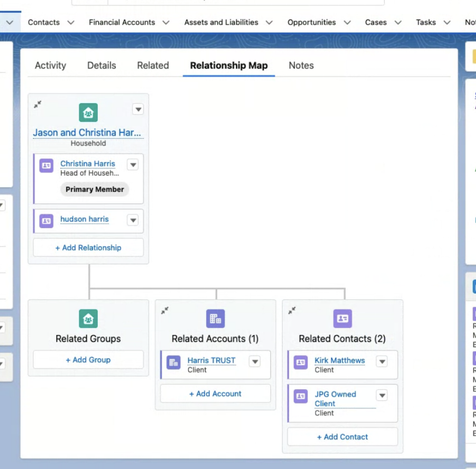Click the Related Accounts building icon
The height and width of the screenshot is (469, 476).
[215, 318]
